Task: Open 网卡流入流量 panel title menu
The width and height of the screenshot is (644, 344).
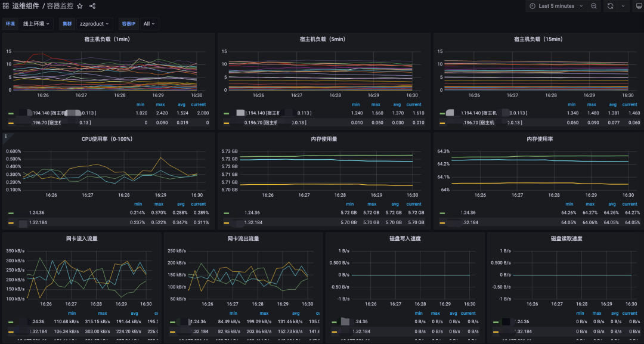Action: 82,238
